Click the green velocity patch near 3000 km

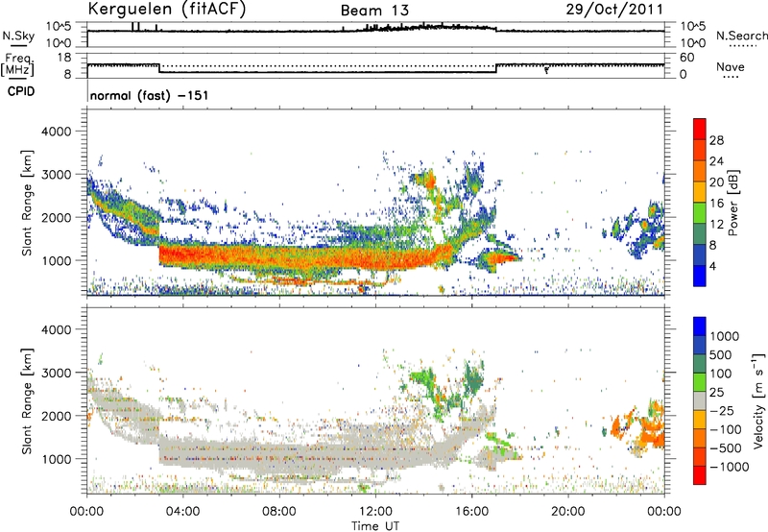pyautogui.click(x=423, y=378)
